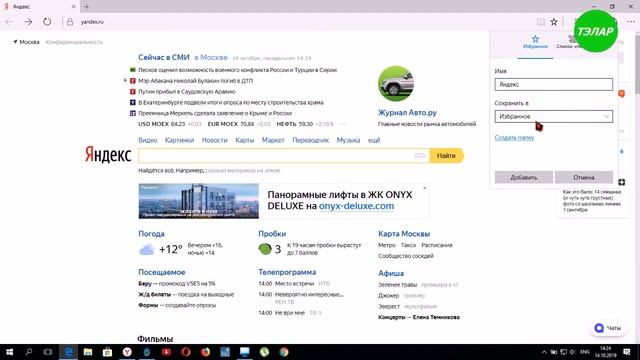Open the Маркет service link
The height and width of the screenshot is (360, 640).
273,140
